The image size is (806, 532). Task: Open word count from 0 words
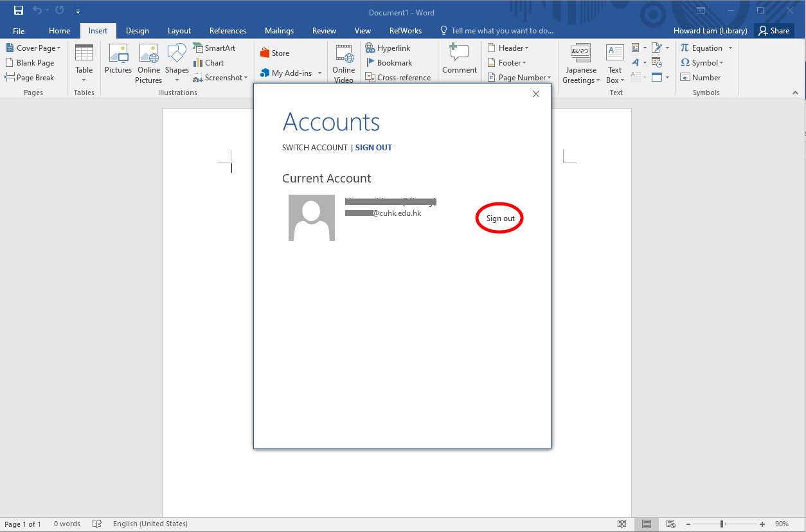[67, 524]
